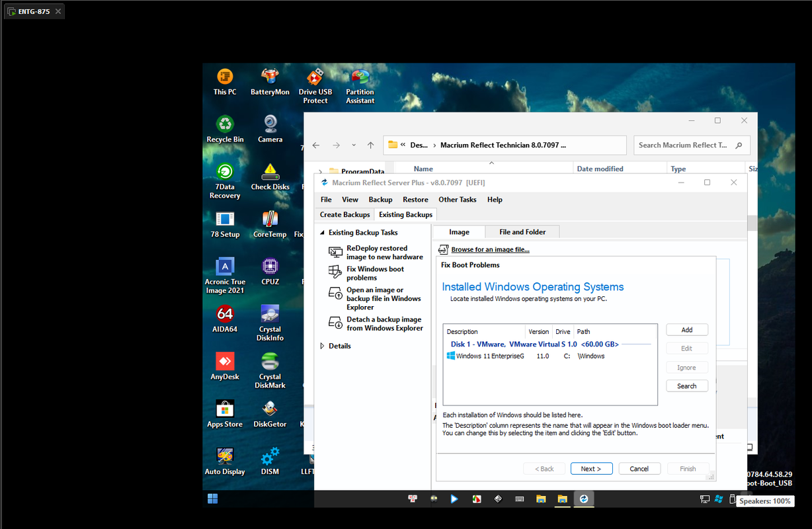Sort by Date modified column in Explorer
The height and width of the screenshot is (529, 812).
[x=620, y=169]
